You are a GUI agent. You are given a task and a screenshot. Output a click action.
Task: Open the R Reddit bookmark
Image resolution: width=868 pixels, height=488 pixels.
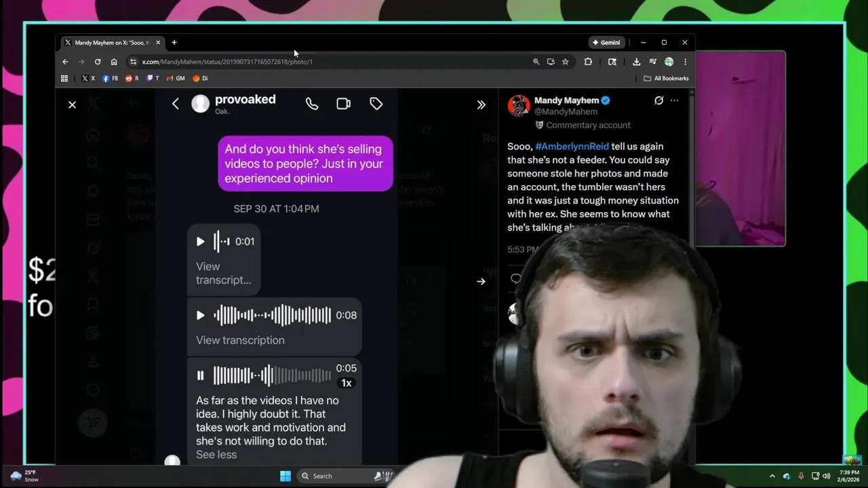click(x=132, y=79)
